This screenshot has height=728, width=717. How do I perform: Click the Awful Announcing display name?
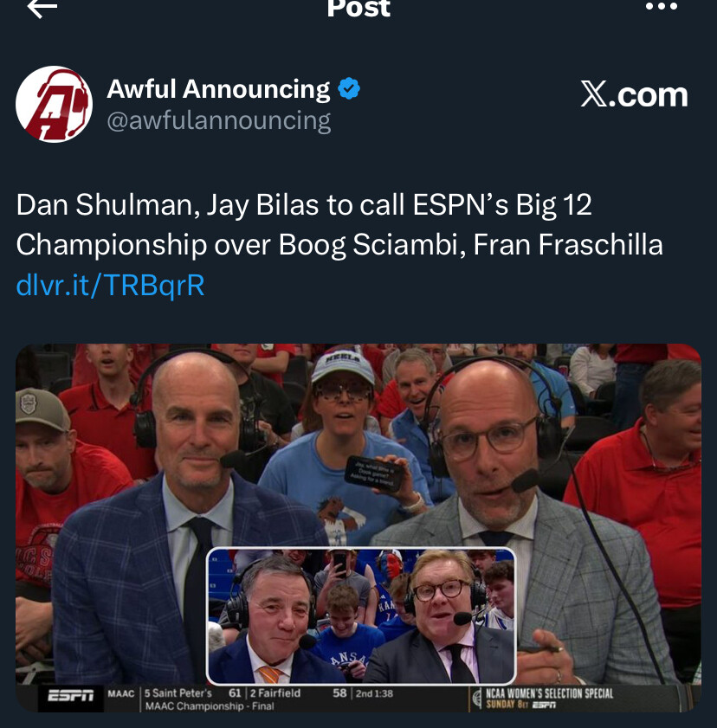tap(218, 88)
